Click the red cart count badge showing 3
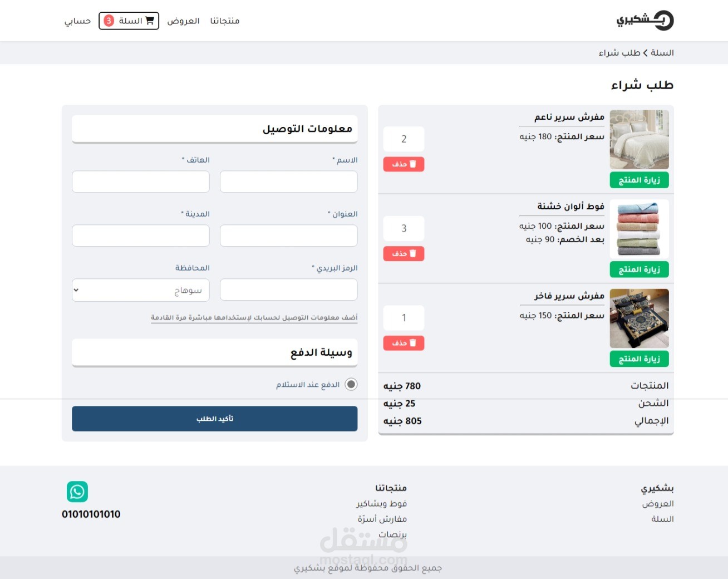Viewport: 728px width, 579px height. pyautogui.click(x=109, y=21)
